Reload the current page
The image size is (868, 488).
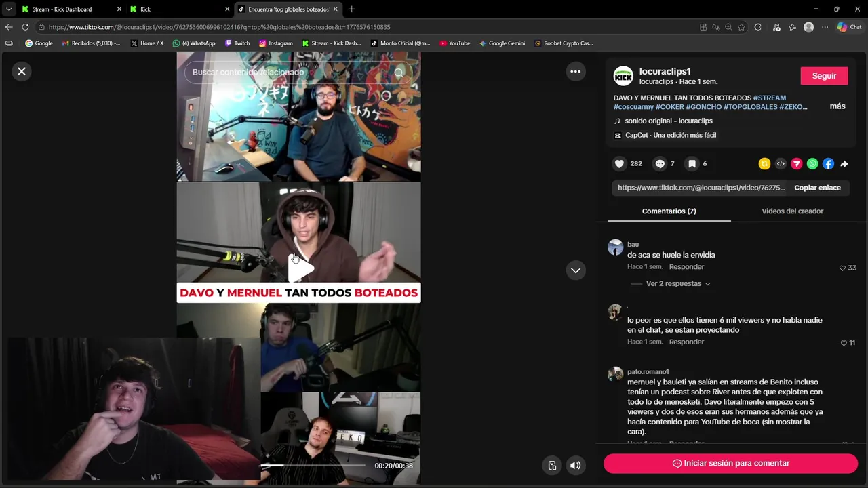pyautogui.click(x=25, y=27)
